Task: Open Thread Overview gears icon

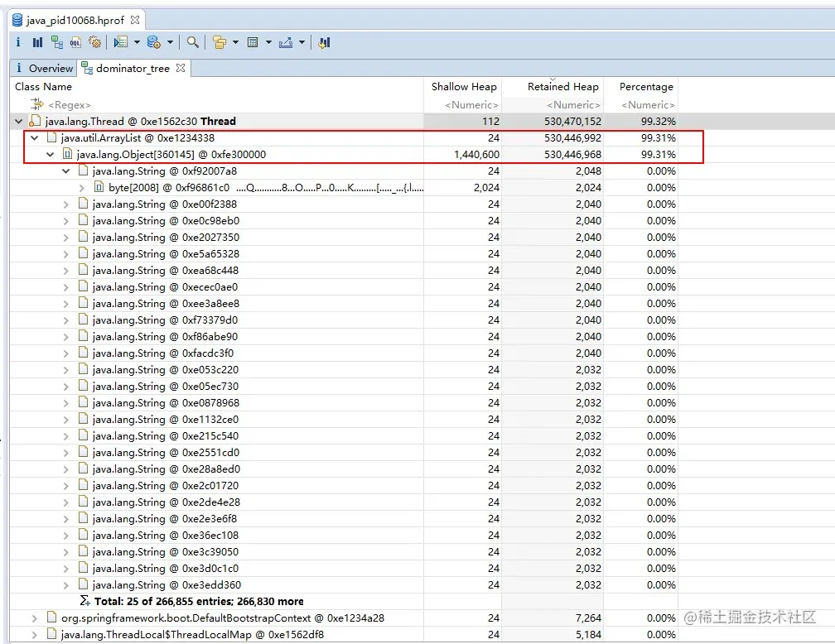Action: [94, 42]
